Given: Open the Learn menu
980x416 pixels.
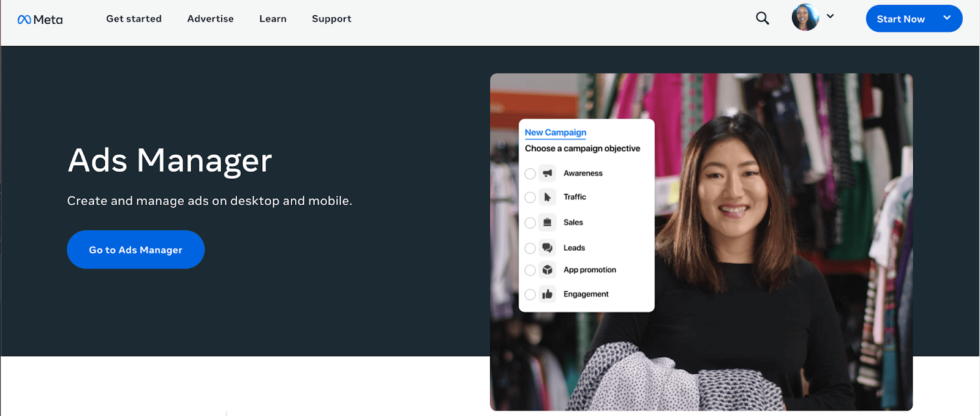Looking at the screenshot, I should [273, 19].
